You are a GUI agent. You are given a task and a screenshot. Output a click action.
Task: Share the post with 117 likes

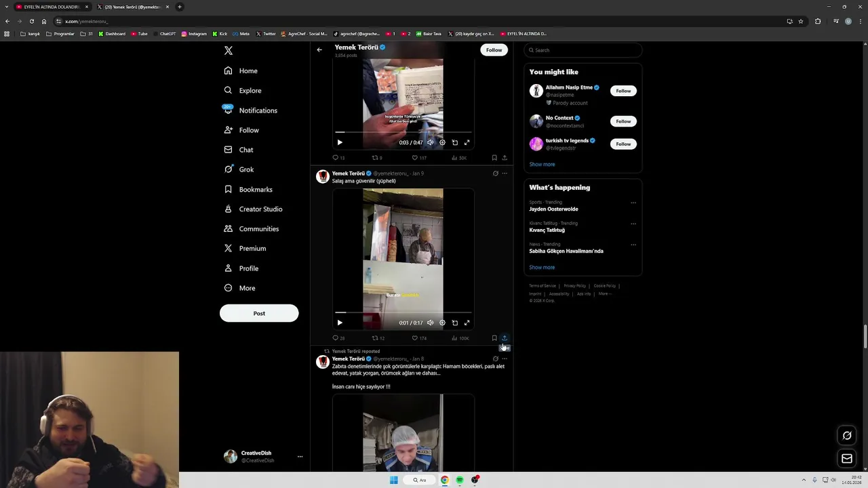(505, 158)
